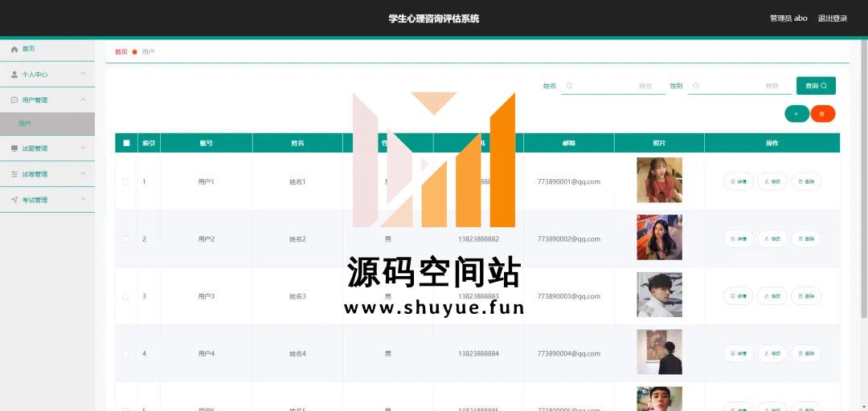Click the phone number 13823888884

(478, 353)
